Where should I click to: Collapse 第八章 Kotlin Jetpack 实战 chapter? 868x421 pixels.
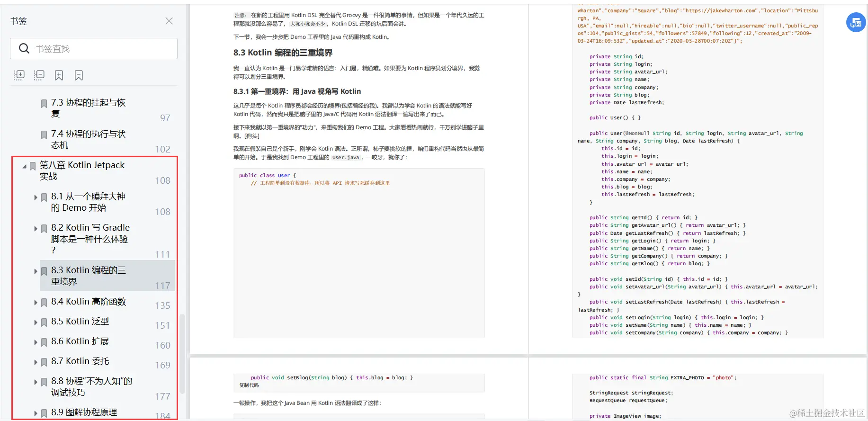tap(24, 166)
